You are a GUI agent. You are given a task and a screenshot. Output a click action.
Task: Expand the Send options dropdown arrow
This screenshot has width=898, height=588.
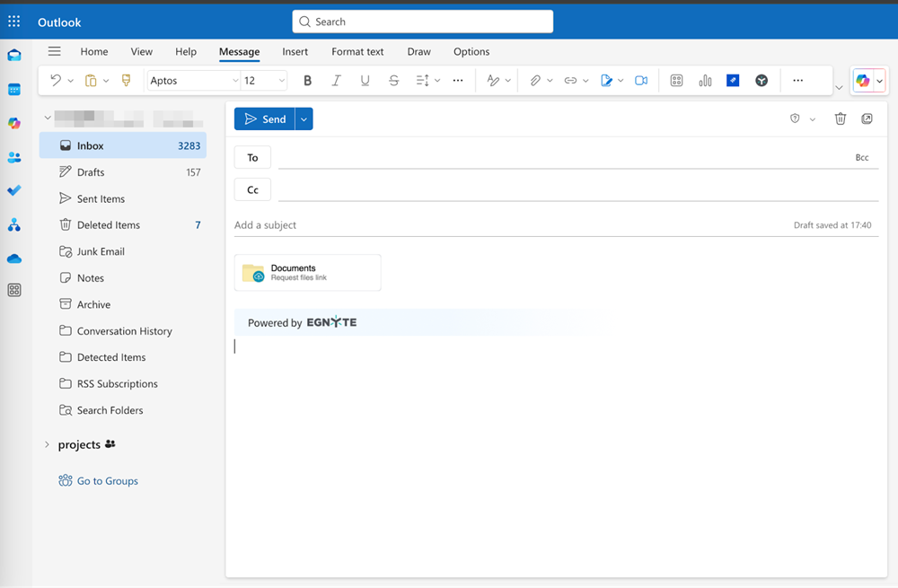[x=304, y=119]
